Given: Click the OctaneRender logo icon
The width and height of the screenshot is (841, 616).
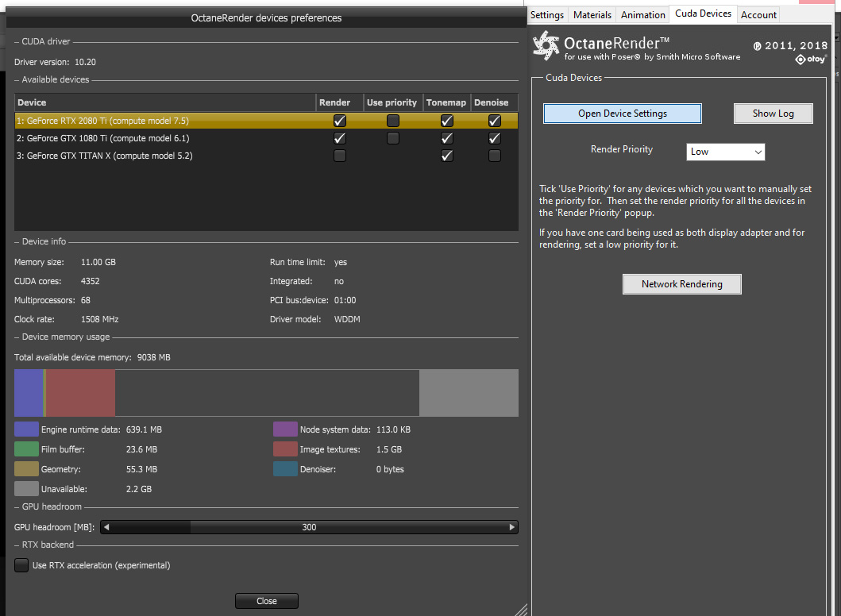Looking at the screenshot, I should [x=546, y=45].
